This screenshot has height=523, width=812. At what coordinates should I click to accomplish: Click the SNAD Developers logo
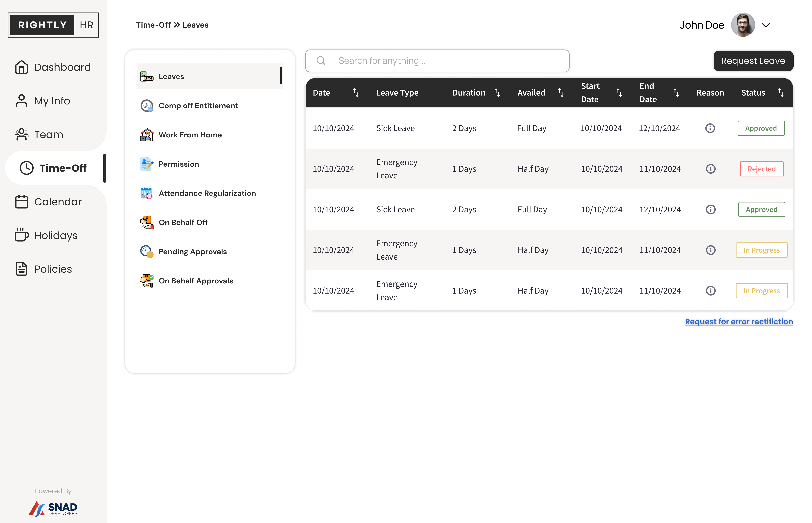[53, 509]
